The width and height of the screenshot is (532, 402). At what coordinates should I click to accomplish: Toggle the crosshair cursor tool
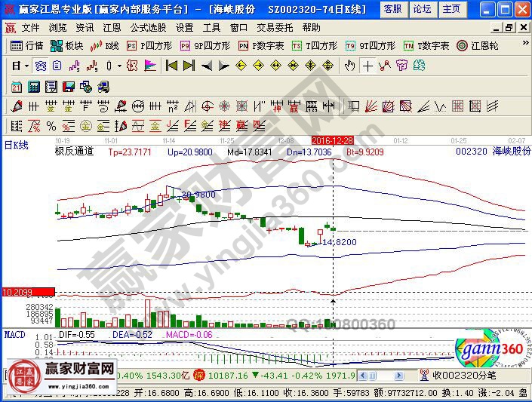[367, 66]
